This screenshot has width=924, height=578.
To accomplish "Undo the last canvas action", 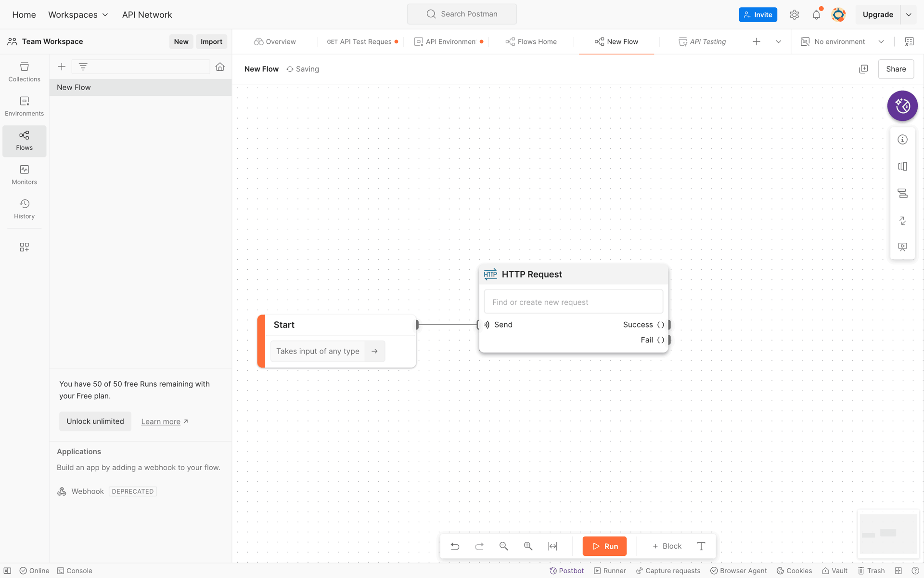I will point(455,546).
